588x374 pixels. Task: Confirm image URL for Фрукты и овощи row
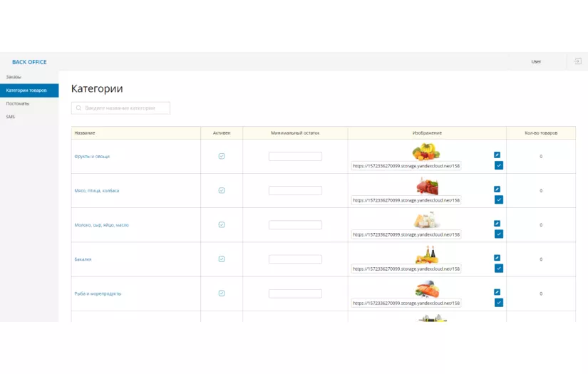point(499,165)
